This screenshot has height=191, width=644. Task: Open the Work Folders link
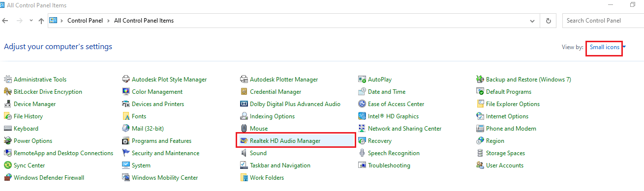click(x=267, y=178)
